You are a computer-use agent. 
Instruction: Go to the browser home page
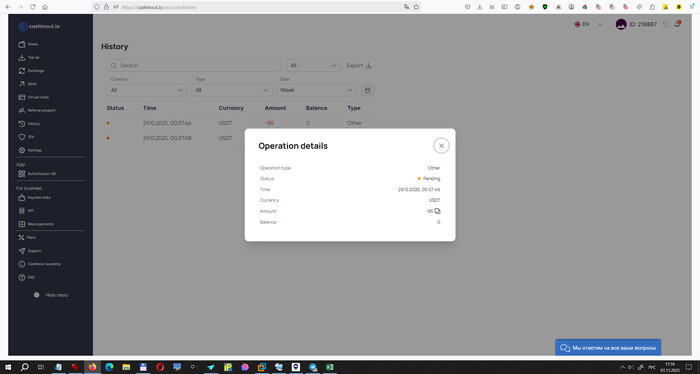click(x=45, y=7)
